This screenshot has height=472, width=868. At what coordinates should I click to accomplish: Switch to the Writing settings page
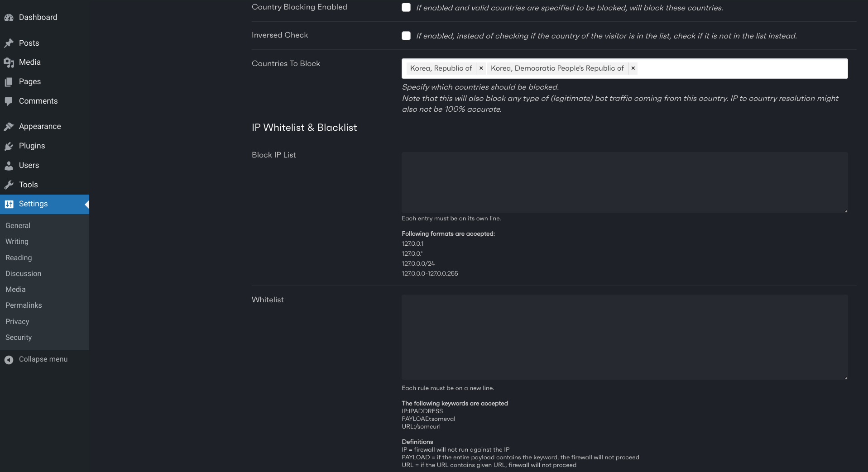[17, 241]
